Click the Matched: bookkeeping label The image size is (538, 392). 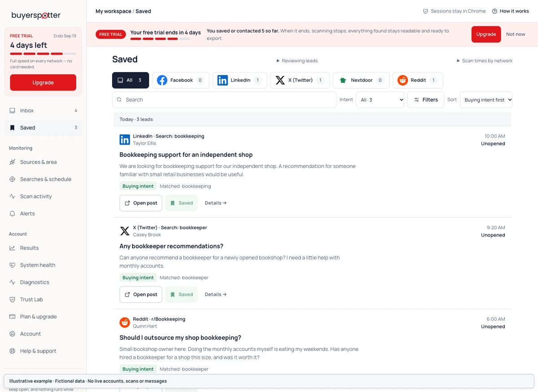[185, 186]
